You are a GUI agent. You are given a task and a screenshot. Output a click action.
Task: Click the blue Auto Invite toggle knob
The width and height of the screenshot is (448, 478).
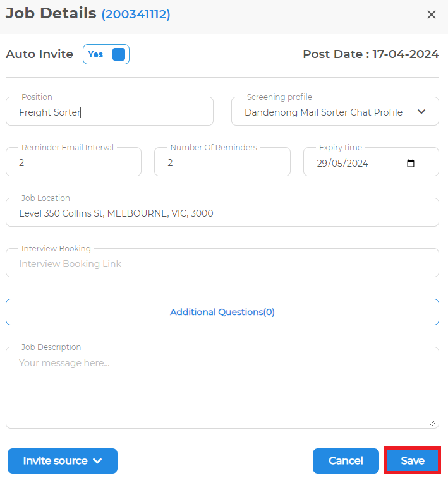click(x=119, y=54)
